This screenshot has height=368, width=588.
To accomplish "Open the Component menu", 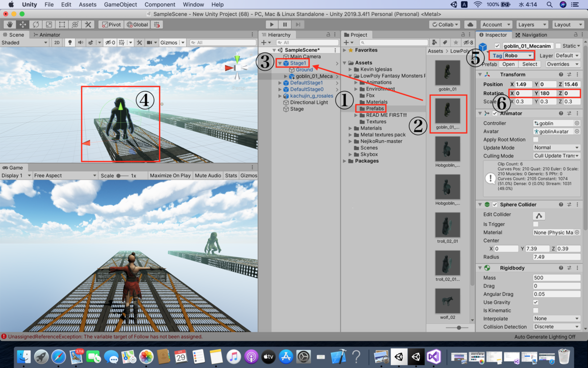I will [x=160, y=4].
